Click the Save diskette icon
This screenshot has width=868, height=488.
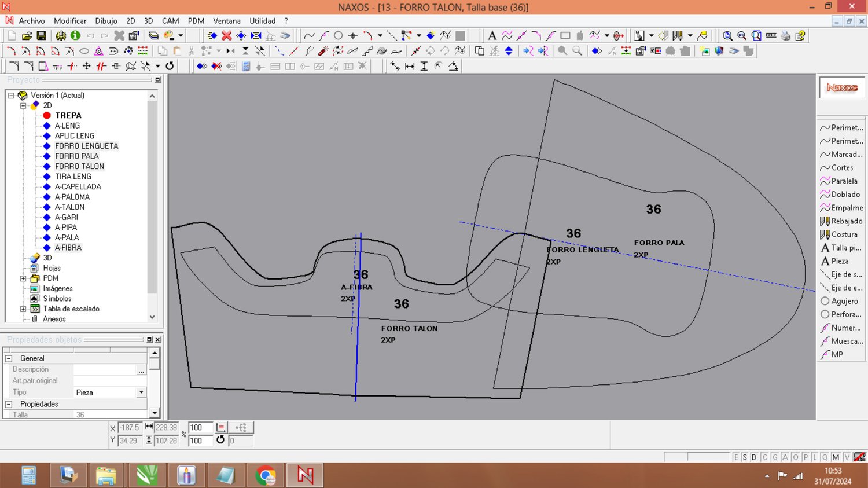(x=41, y=36)
